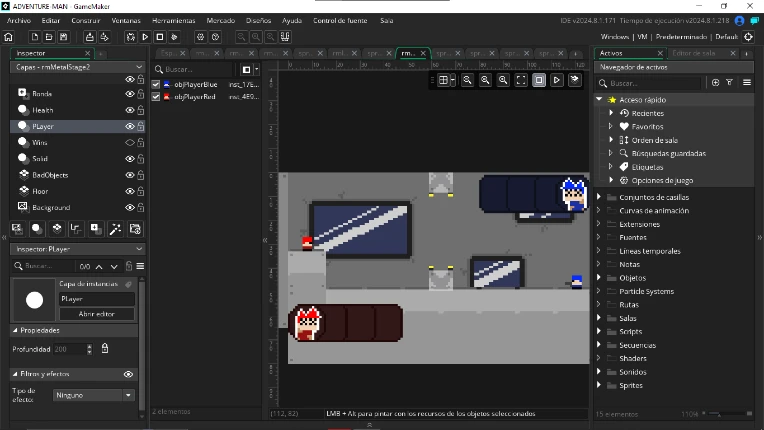Screen dimensions: 764x430
Task: Hide the Health layer with its eye
Action: (130, 111)
